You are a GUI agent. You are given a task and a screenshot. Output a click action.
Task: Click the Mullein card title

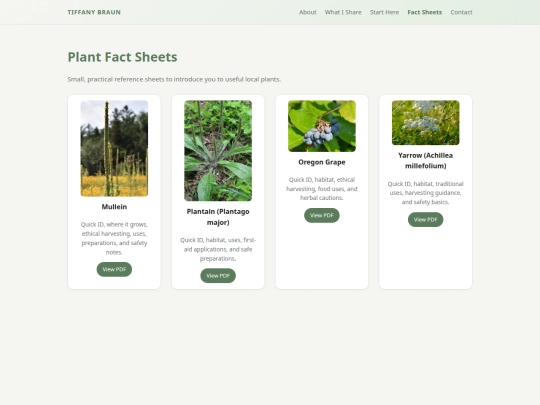(x=114, y=207)
